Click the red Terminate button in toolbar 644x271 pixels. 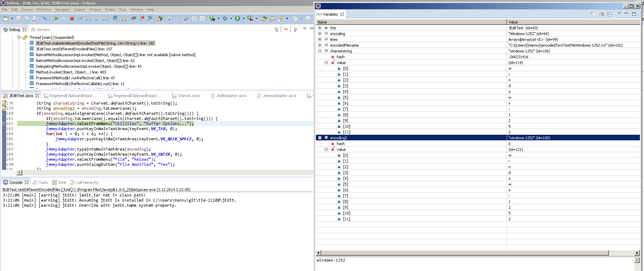pyautogui.click(x=72, y=18)
